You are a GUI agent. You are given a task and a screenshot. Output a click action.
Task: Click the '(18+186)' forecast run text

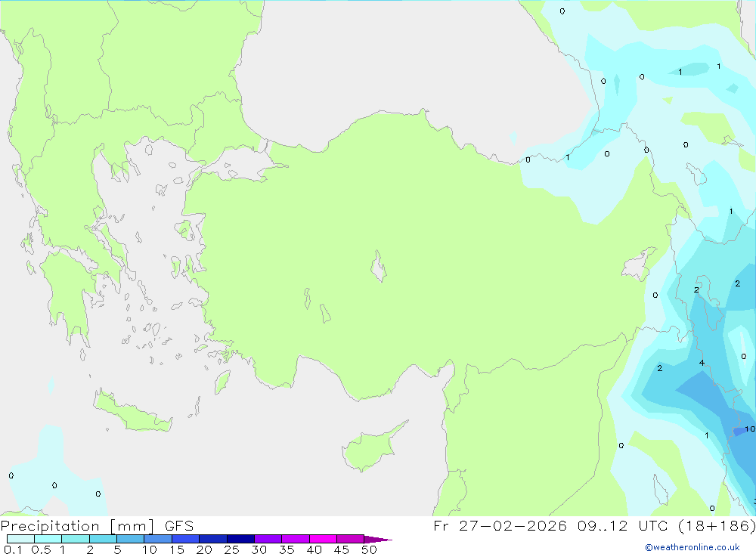point(717,525)
